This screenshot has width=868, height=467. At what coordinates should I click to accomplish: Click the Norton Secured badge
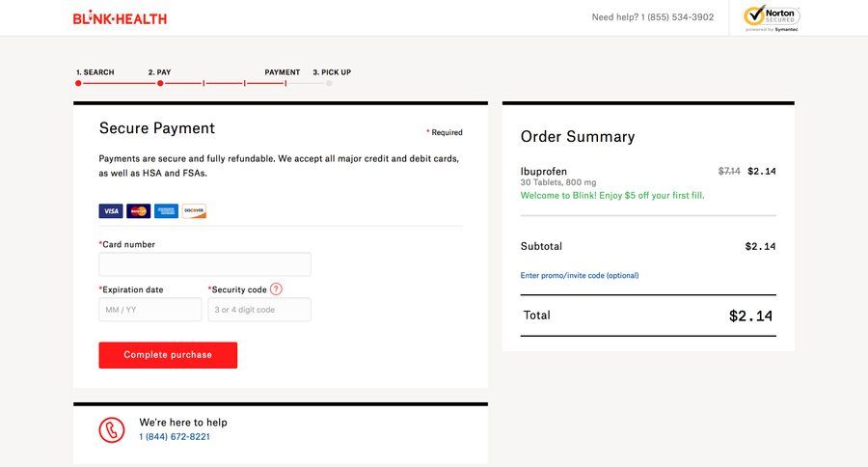771,17
